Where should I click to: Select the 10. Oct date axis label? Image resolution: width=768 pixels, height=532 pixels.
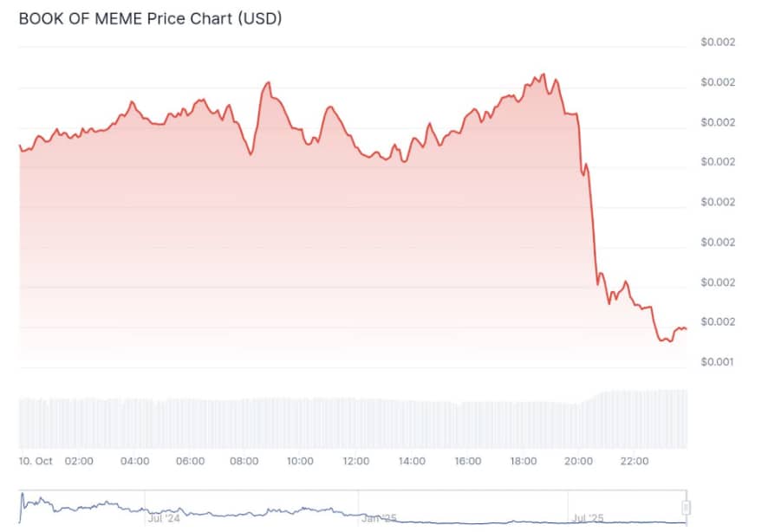click(36, 461)
